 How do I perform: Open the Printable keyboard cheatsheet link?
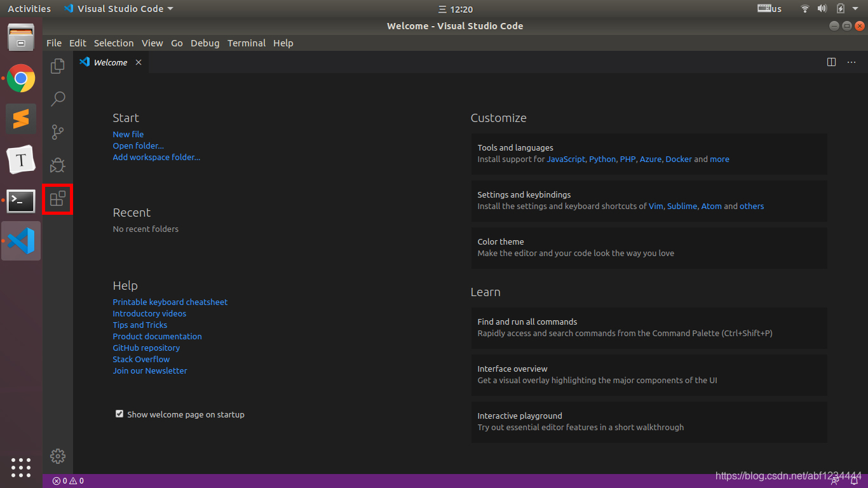point(170,302)
